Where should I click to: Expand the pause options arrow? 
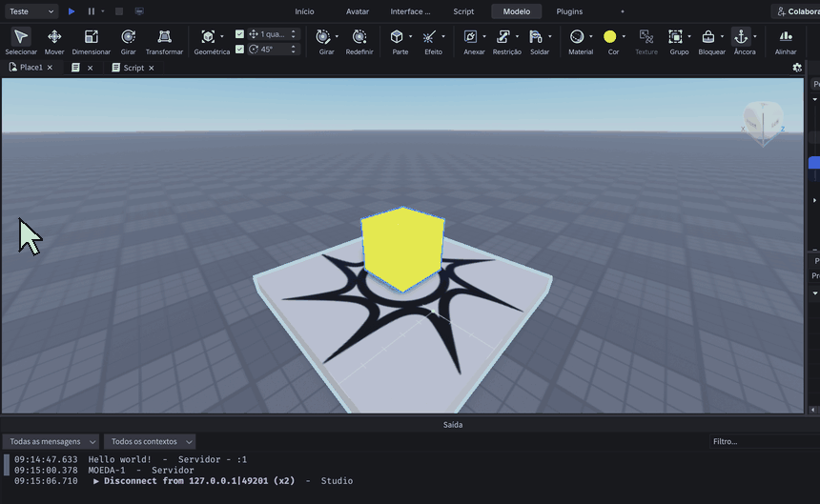tap(103, 11)
